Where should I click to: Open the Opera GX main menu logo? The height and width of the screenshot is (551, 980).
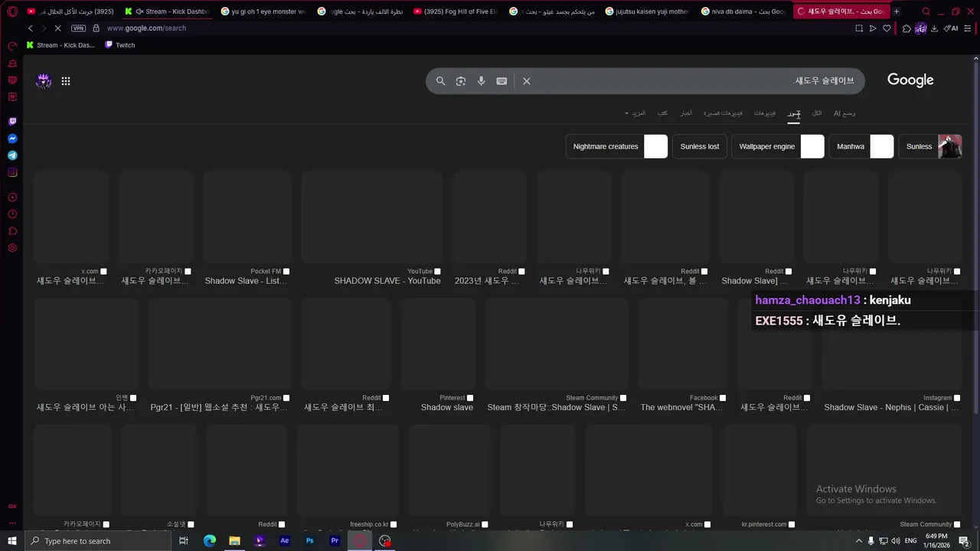tap(12, 11)
